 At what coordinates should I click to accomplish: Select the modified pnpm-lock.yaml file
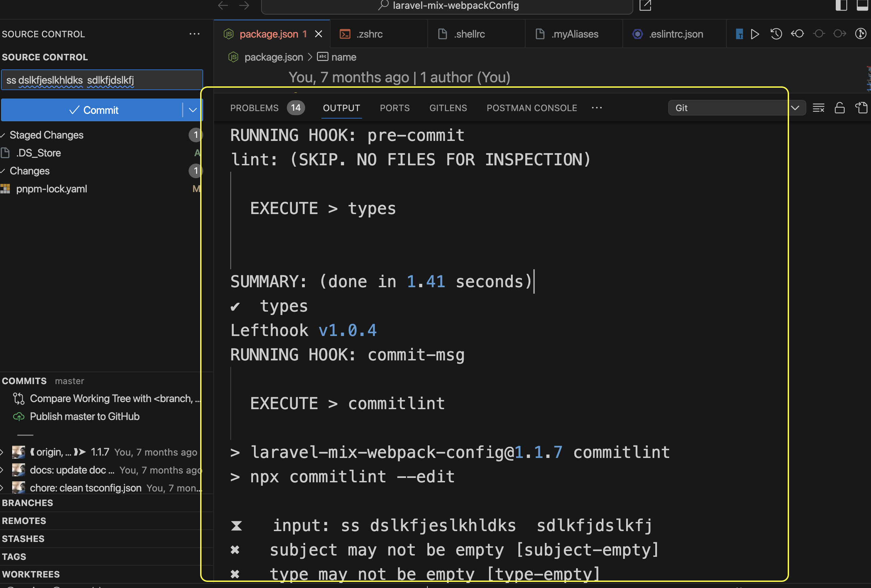51,189
